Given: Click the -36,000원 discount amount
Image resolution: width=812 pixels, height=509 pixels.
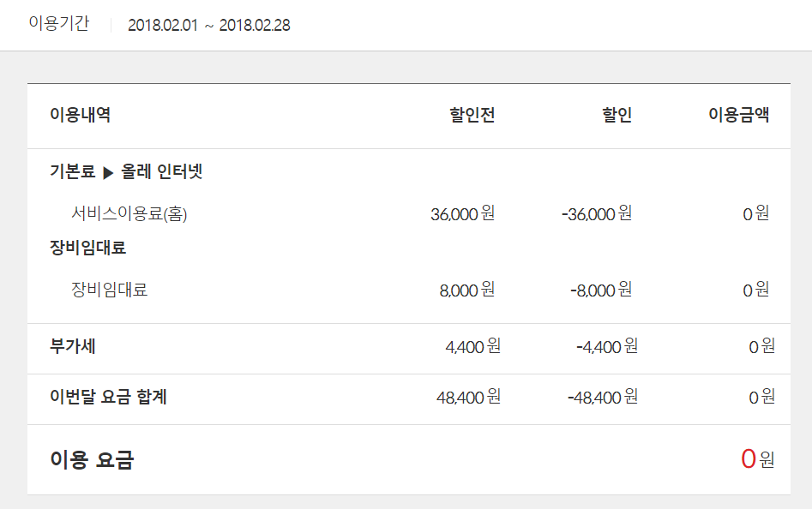Looking at the screenshot, I should (x=596, y=213).
